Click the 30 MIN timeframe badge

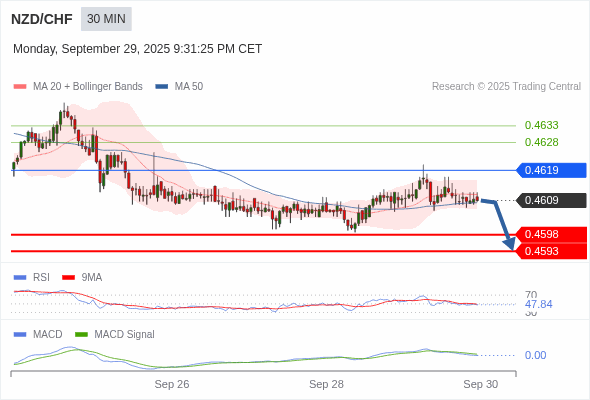coord(106,19)
